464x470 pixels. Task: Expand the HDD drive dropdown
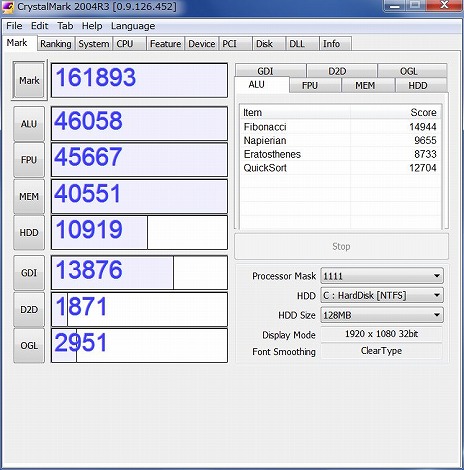382,295
